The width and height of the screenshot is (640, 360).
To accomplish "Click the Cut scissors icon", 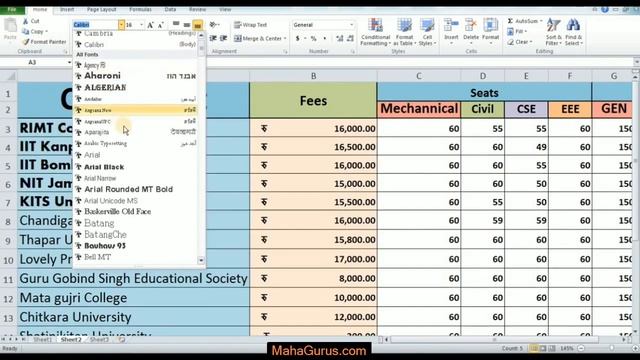I will (x=26, y=21).
